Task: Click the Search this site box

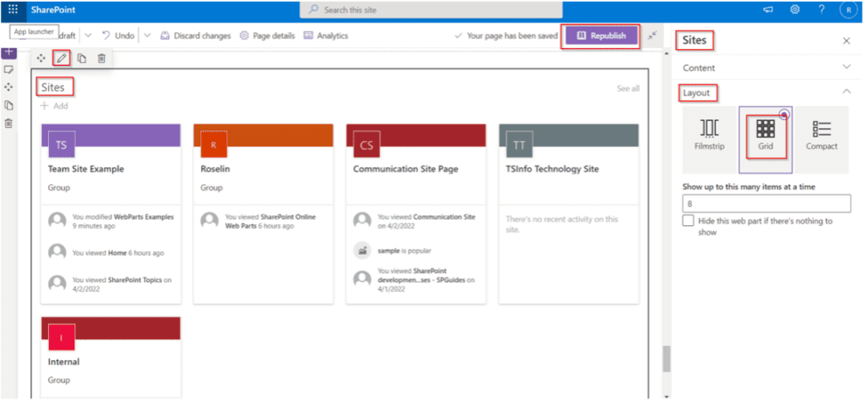Action: tap(431, 10)
